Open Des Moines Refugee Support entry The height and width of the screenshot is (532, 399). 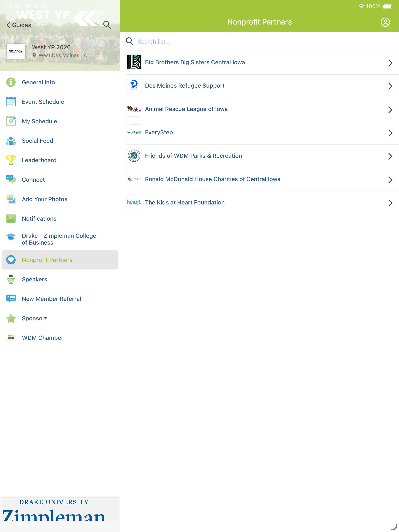pos(260,86)
